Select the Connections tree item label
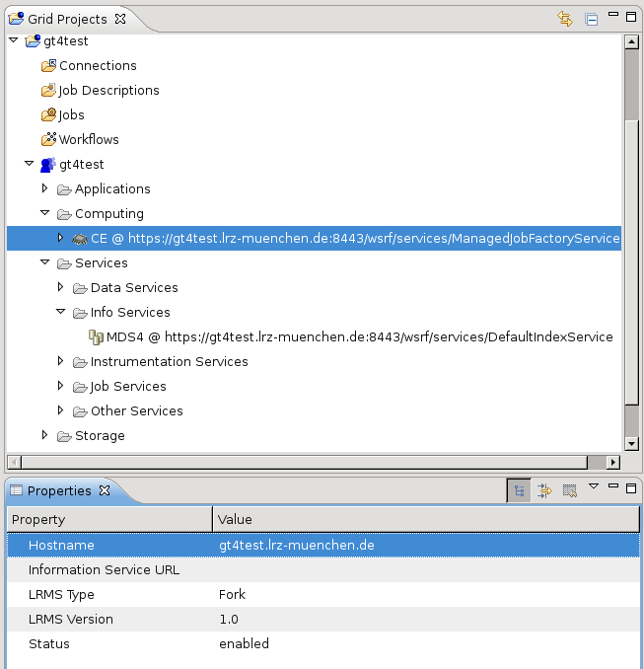 (x=98, y=66)
